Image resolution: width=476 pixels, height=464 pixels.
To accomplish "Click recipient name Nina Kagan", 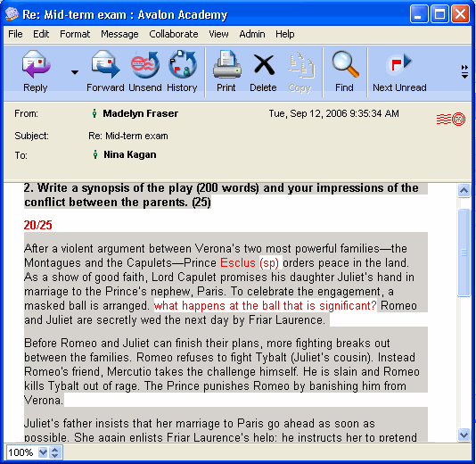I will 130,154.
